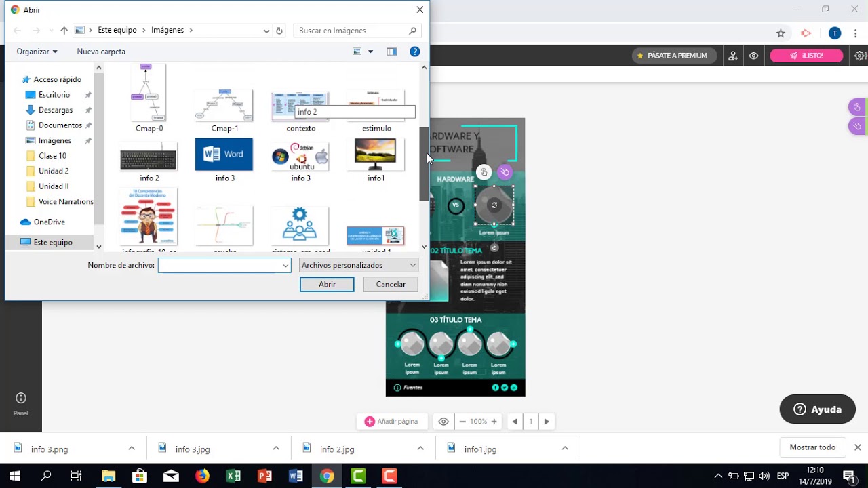Open File Explorer from the taskbar
868x488 pixels.
(x=108, y=476)
